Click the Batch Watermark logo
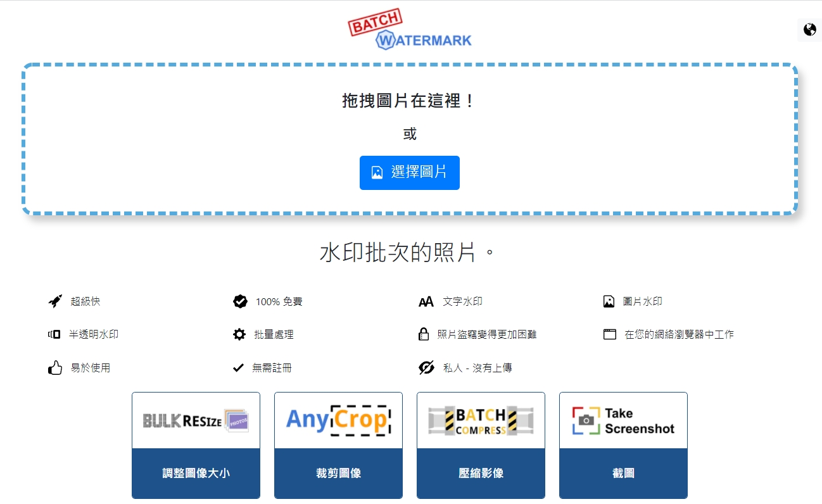This screenshot has height=504, width=822. point(410,30)
